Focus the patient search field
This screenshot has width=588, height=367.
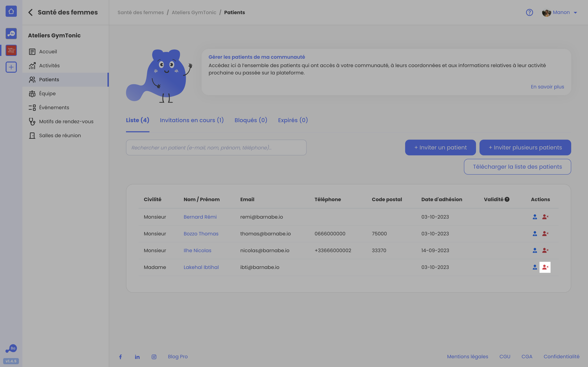(x=216, y=147)
